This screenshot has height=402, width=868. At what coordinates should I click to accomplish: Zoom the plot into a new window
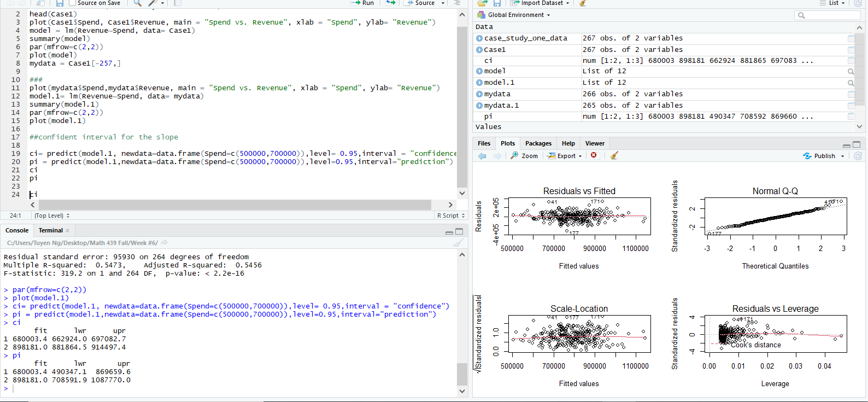pyautogui.click(x=524, y=156)
